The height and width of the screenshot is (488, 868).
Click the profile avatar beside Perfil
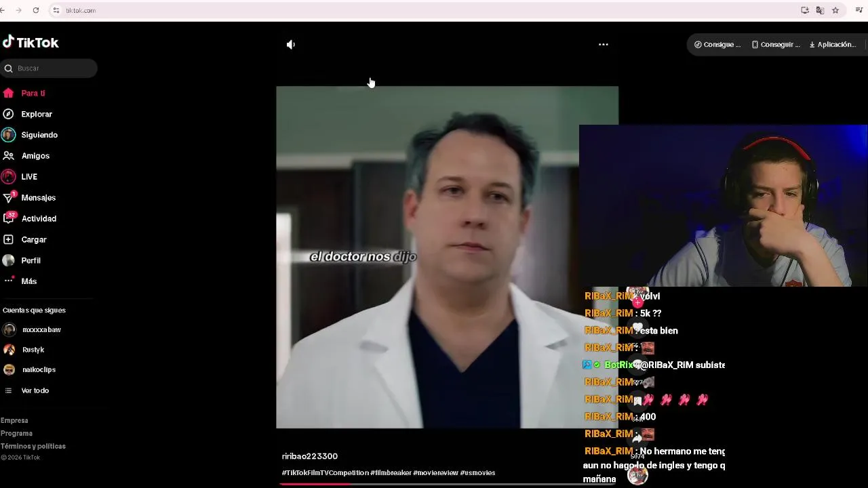[x=8, y=261]
